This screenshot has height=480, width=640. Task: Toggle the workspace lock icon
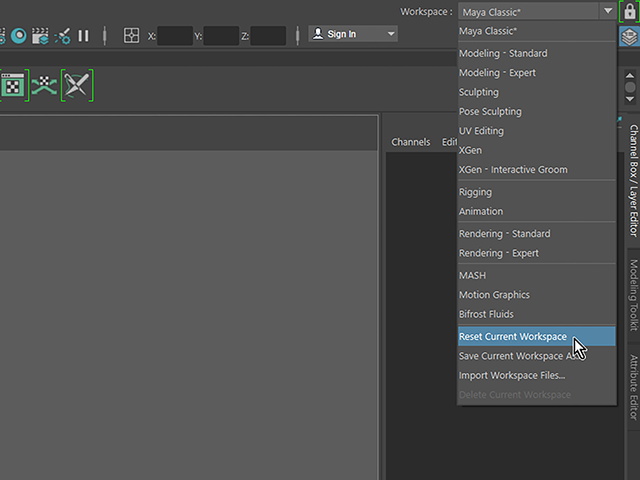[629, 12]
